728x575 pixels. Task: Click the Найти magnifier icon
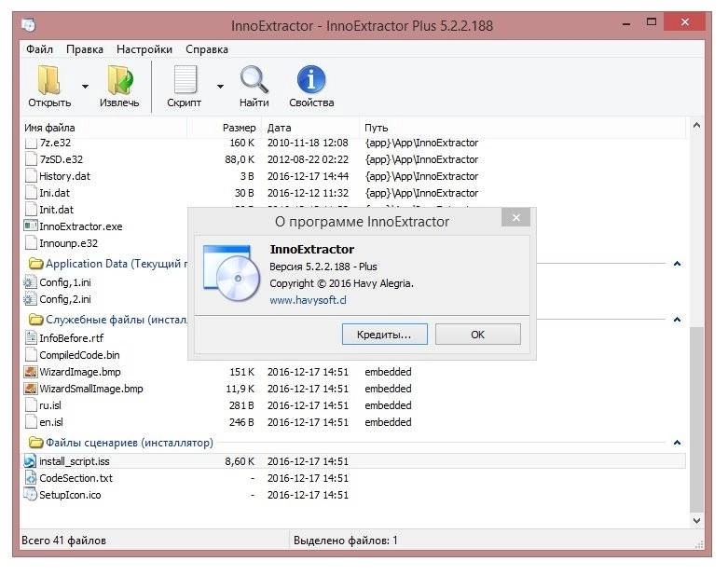tap(254, 80)
